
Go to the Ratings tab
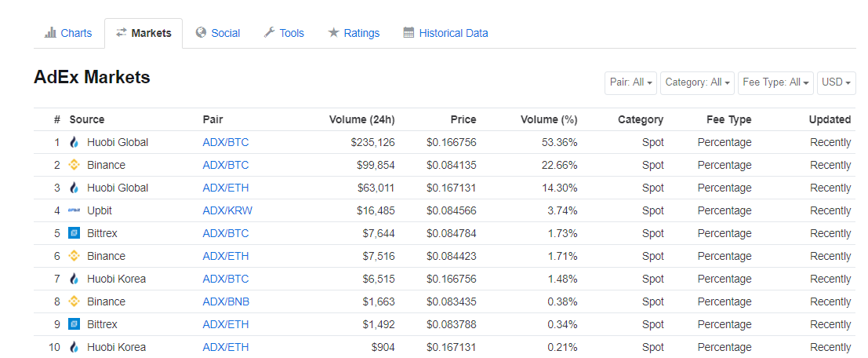pyautogui.click(x=354, y=33)
